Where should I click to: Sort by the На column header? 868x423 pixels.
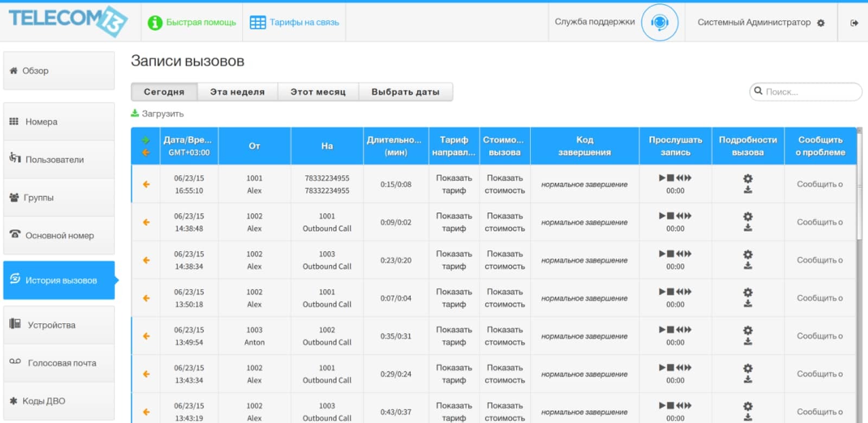click(327, 146)
